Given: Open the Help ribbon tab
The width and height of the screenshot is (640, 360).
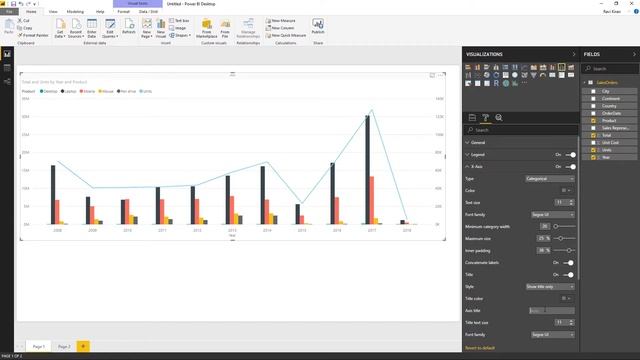Looking at the screenshot, I should [x=100, y=11].
